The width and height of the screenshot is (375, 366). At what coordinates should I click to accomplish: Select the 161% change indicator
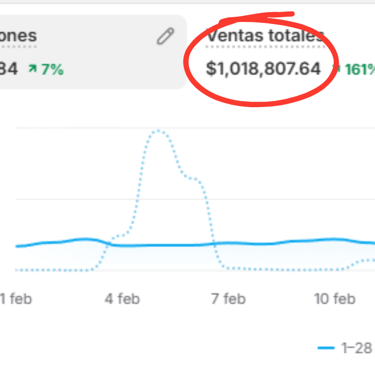tap(358, 69)
